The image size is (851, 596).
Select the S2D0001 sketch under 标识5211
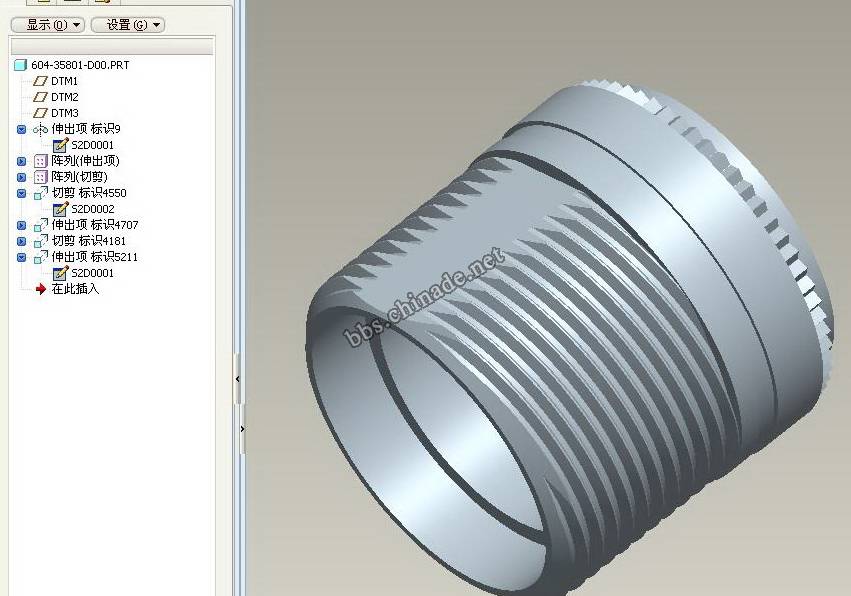(x=93, y=273)
